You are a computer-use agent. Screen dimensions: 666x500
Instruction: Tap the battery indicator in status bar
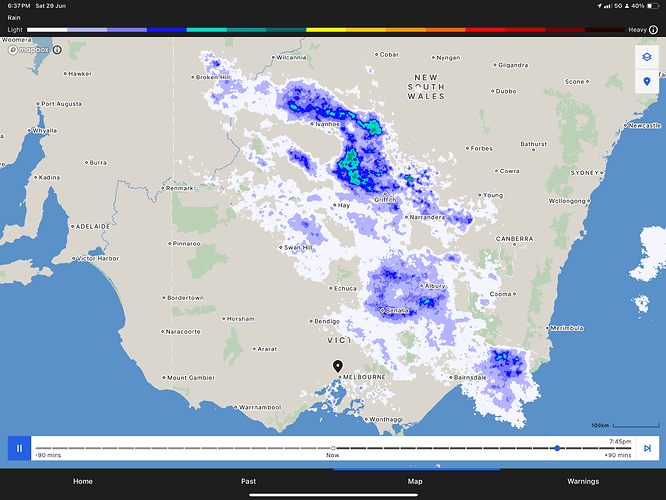click(x=652, y=6)
